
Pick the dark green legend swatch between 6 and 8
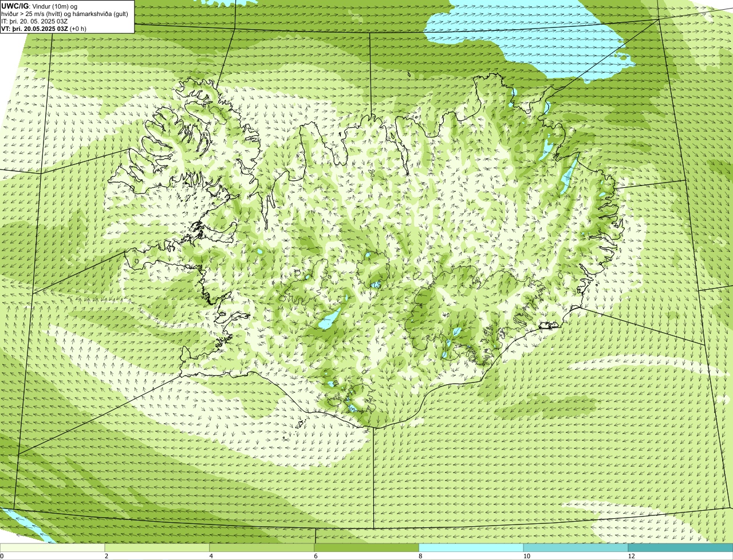pos(366,547)
